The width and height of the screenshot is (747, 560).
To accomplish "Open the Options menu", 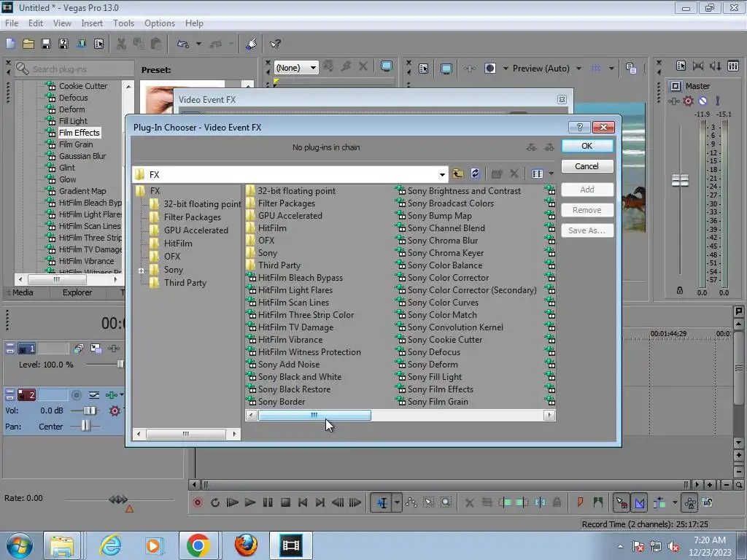I will point(160,23).
